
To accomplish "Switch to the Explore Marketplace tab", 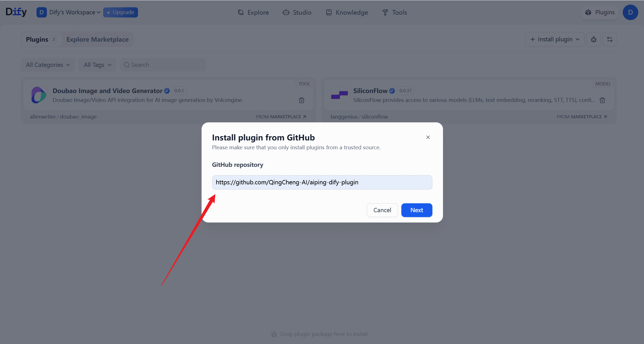I will tap(97, 39).
